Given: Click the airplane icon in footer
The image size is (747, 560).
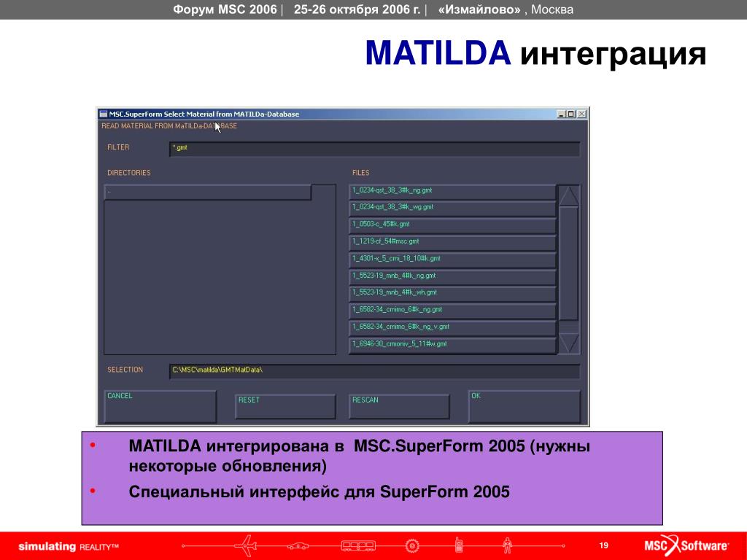Looking at the screenshot, I should pyautogui.click(x=247, y=545).
